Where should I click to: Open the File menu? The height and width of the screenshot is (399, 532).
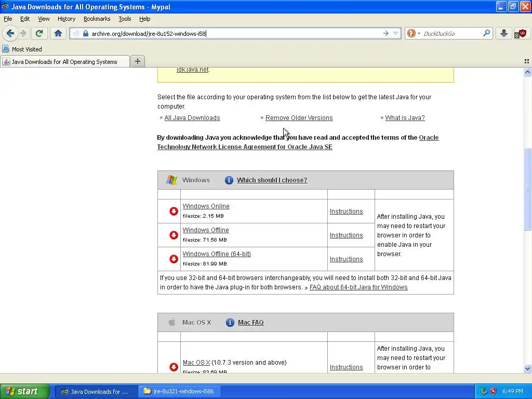tap(8, 19)
